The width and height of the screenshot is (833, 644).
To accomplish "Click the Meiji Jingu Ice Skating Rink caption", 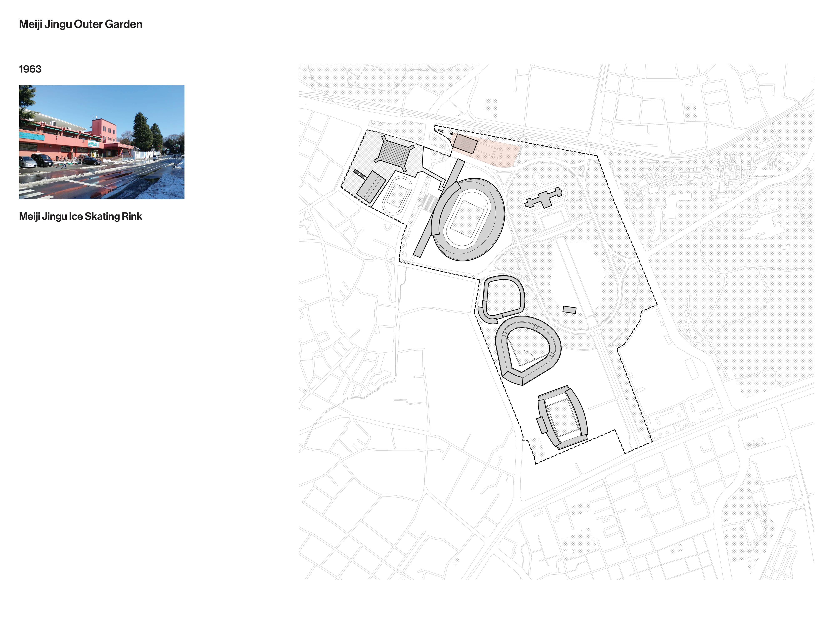I will [80, 216].
